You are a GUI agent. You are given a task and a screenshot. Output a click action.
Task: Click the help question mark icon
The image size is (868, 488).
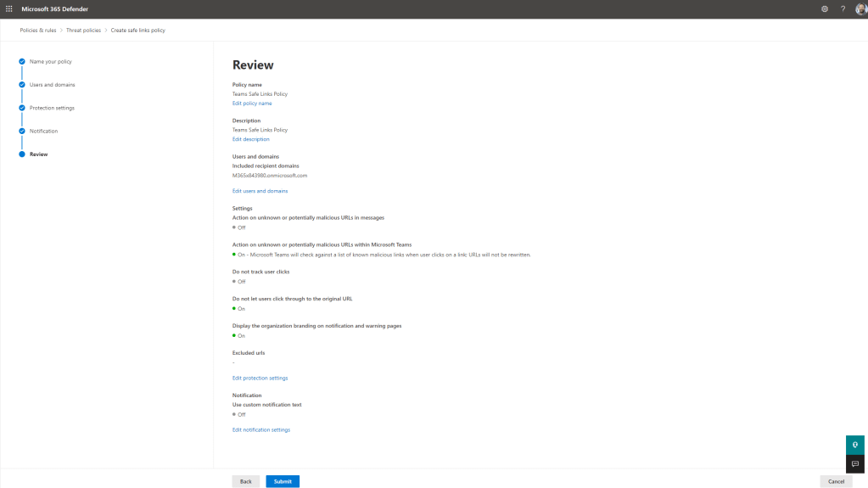coord(843,8)
